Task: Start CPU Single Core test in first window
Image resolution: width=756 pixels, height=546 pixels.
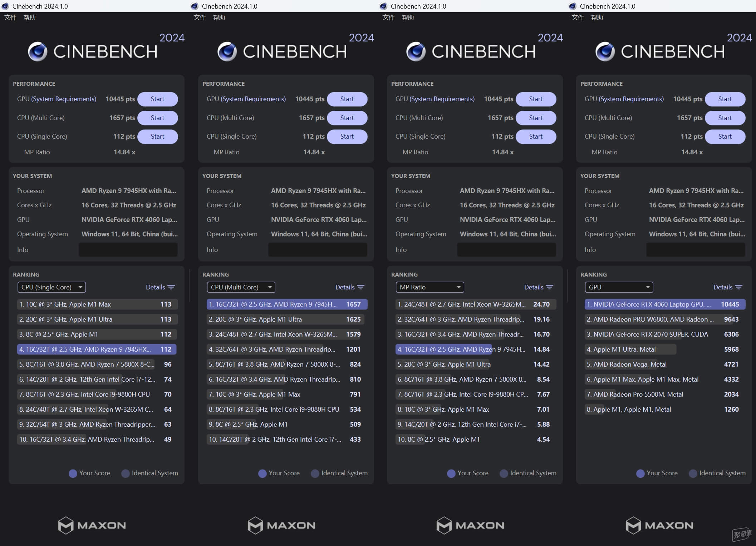Action: coord(158,136)
